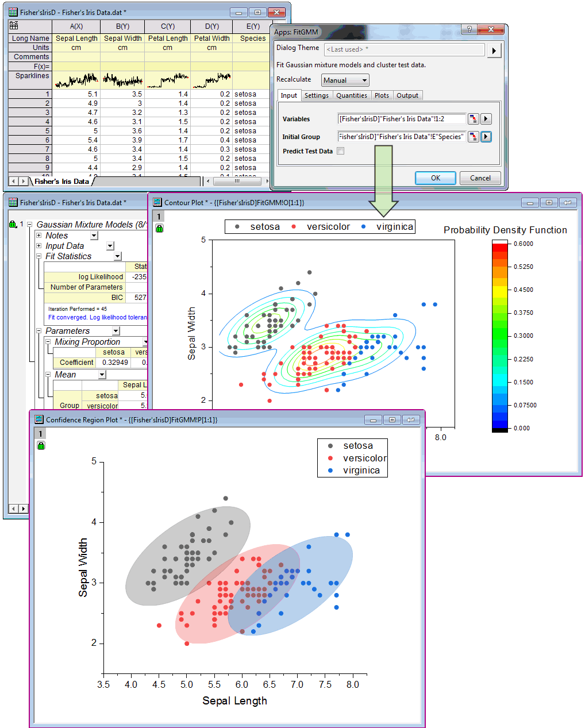Click the Variables range selection icon
The height and width of the screenshot is (728, 585).
(473, 119)
